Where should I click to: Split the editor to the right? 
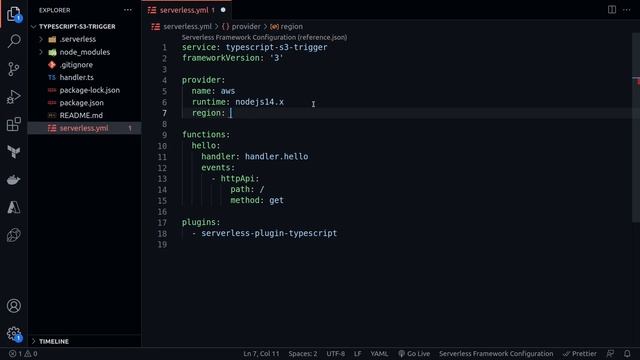pos(612,9)
